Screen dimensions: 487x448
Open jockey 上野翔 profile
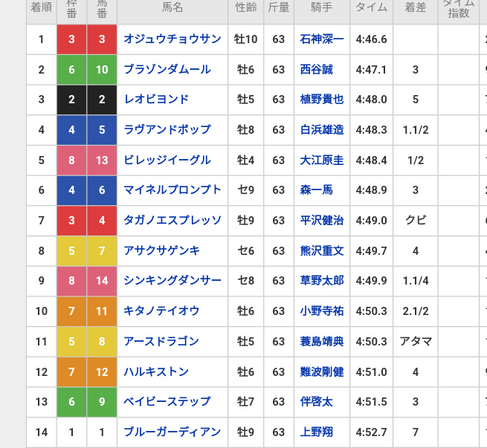317,432
